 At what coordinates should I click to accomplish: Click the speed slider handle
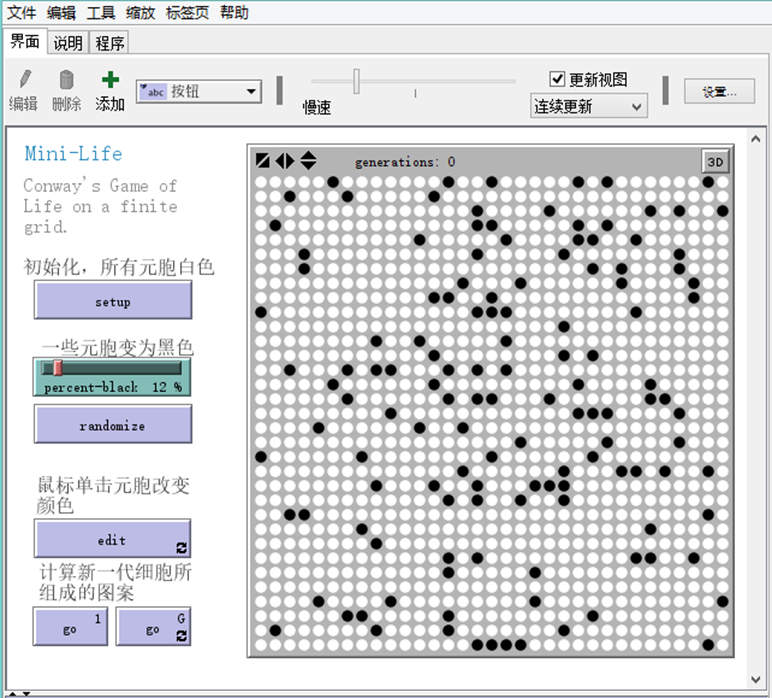(356, 81)
